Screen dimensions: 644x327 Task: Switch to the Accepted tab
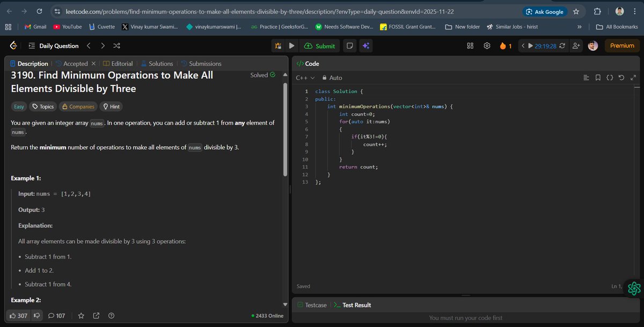tap(72, 63)
